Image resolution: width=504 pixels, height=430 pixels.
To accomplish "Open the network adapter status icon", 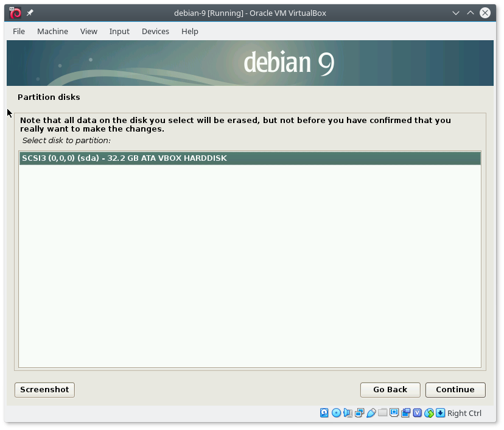I will (x=359, y=413).
